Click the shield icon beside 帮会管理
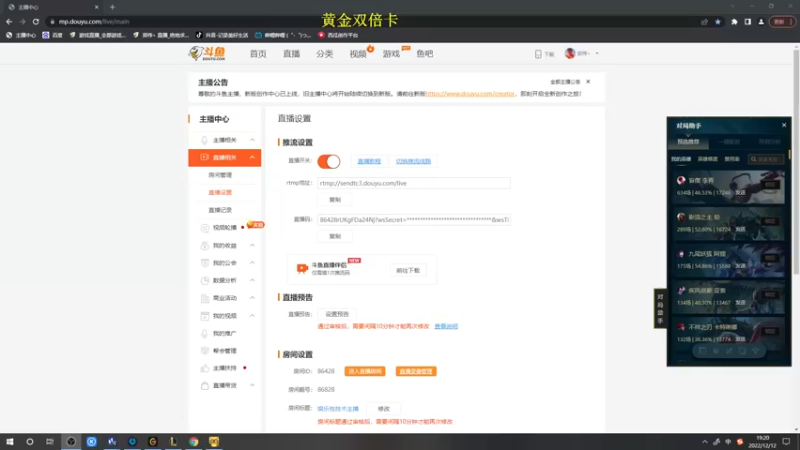The image size is (800, 450). pyautogui.click(x=205, y=351)
